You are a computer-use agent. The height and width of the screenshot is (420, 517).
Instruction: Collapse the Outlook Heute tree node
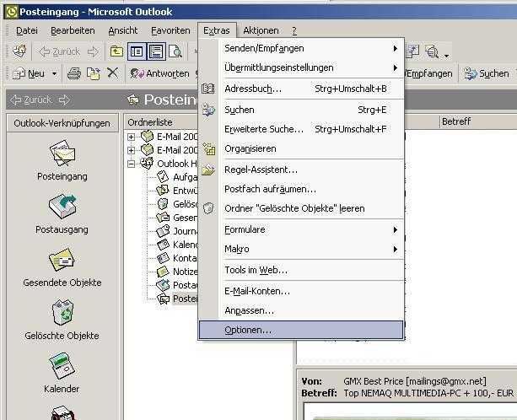coord(132,164)
